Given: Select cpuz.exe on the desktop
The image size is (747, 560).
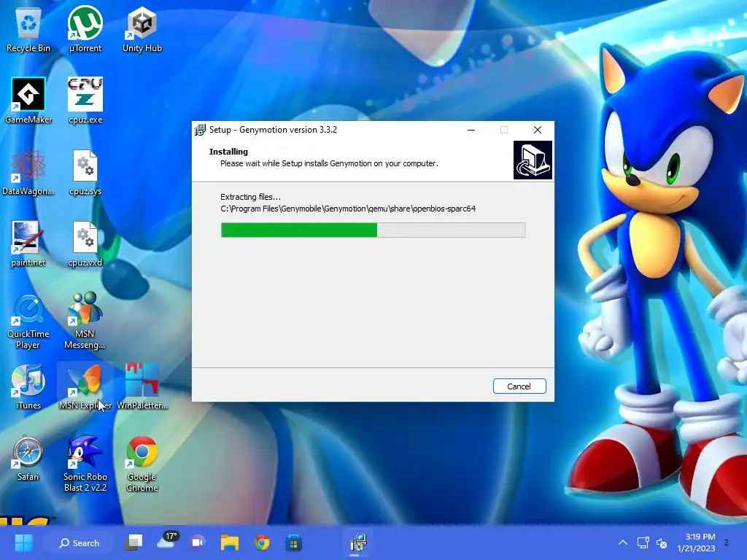Looking at the screenshot, I should [x=85, y=101].
